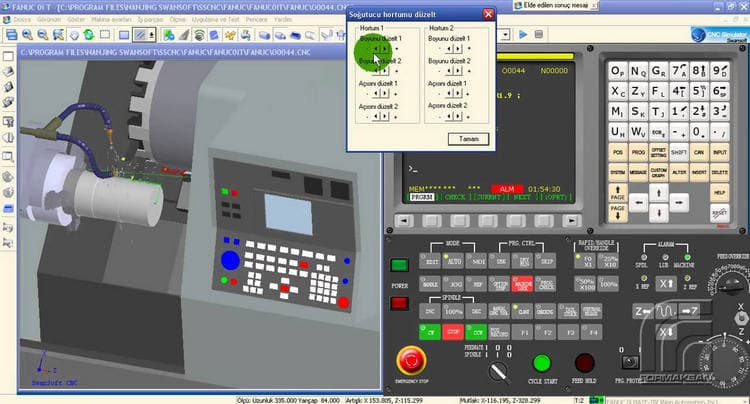
Task: Open the Dosya menu
Action: pos(21,20)
